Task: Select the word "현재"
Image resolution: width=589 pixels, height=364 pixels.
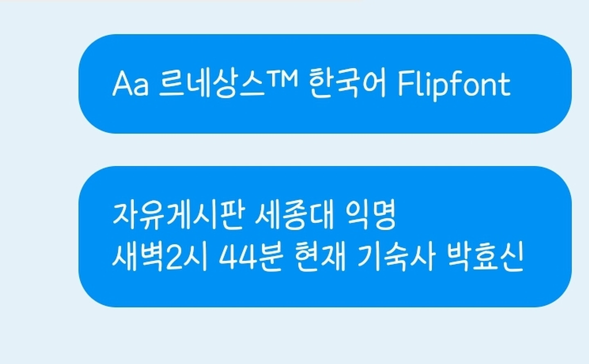Action: click(x=320, y=257)
